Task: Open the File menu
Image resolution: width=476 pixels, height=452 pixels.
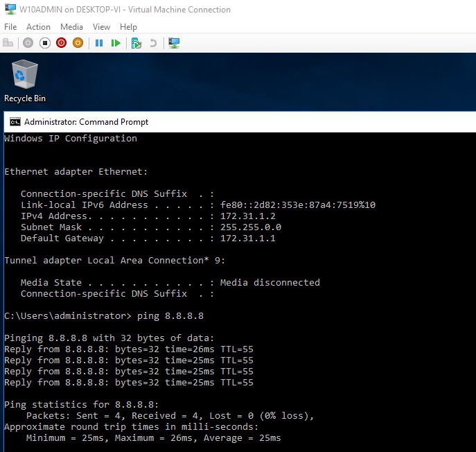Action: point(10,27)
